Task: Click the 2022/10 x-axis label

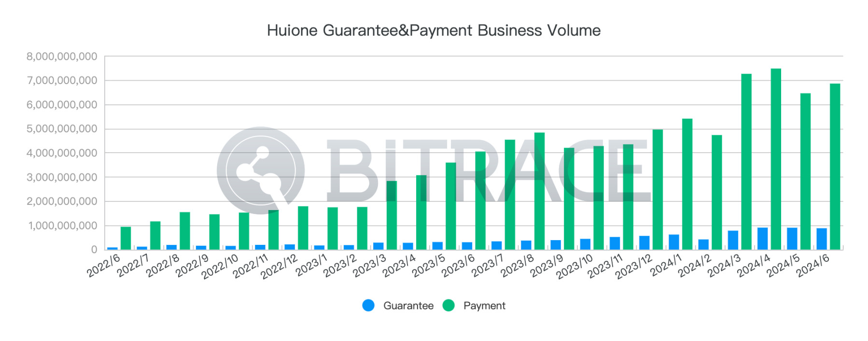Action: click(x=220, y=266)
